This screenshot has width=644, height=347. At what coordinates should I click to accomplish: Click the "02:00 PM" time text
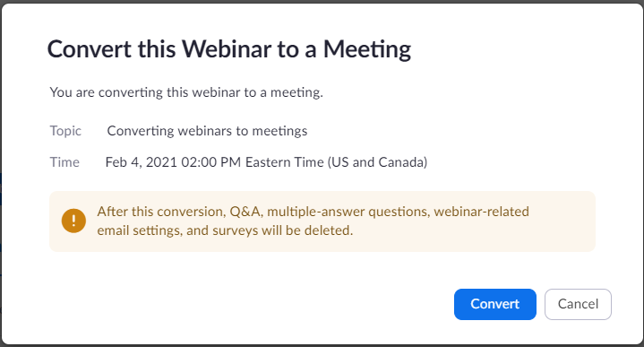(211, 162)
